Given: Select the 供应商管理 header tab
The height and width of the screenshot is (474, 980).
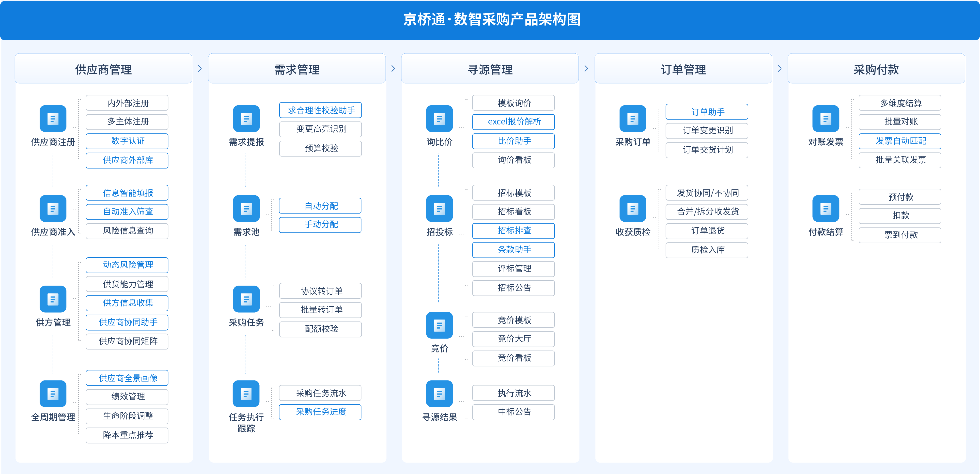Looking at the screenshot, I should pyautogui.click(x=104, y=68).
